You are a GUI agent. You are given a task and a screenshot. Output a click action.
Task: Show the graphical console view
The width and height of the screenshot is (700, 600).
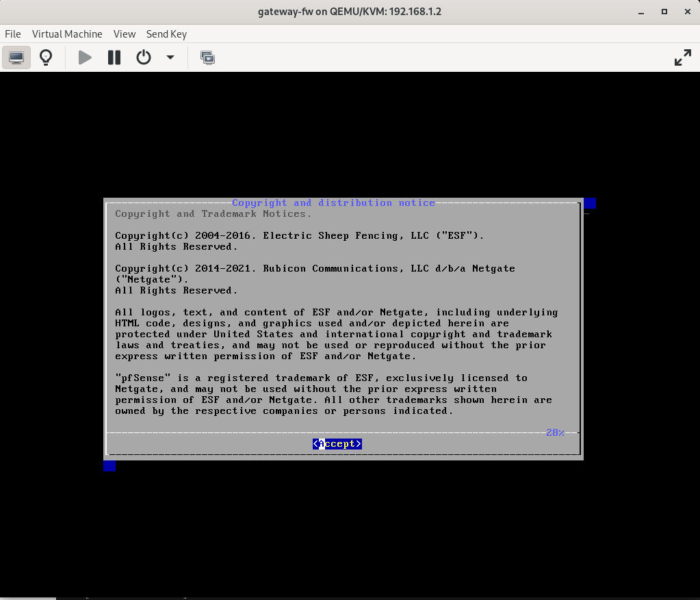[x=16, y=57]
